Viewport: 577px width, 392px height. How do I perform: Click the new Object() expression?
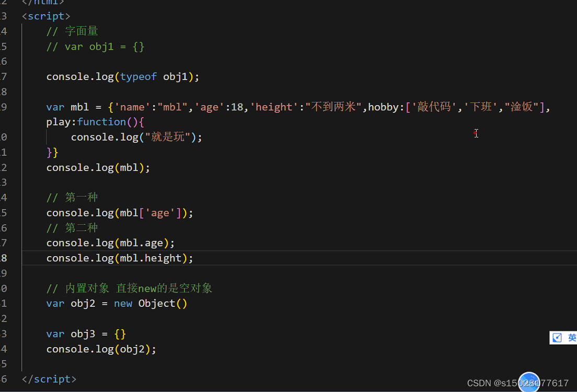point(151,303)
